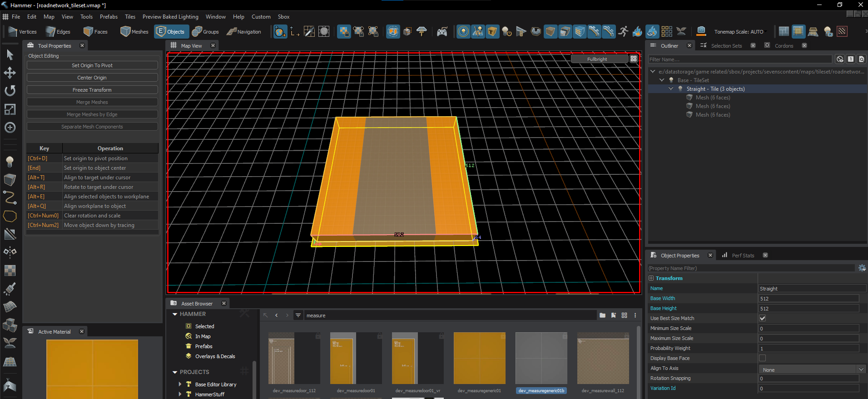Click the axis gizmo toolbar icon
868x399 pixels.
[295, 32]
